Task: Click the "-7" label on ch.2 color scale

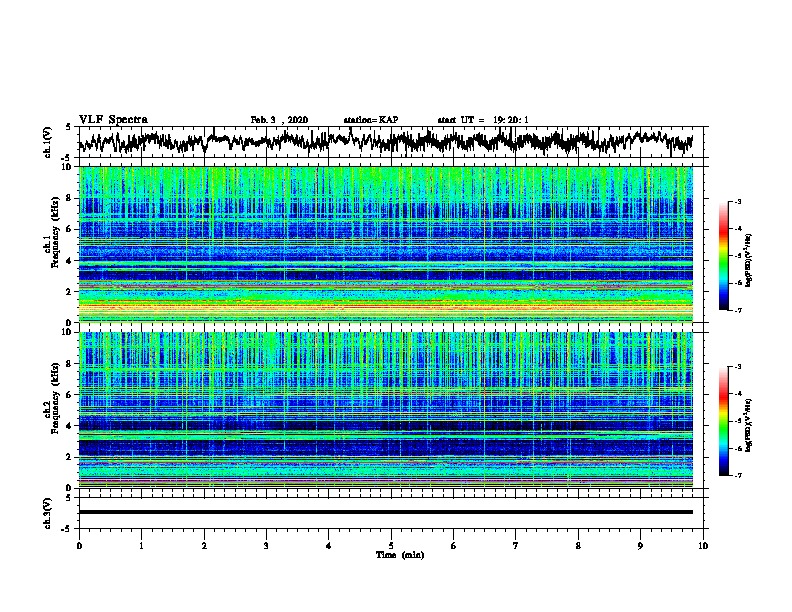Action: 737,475
